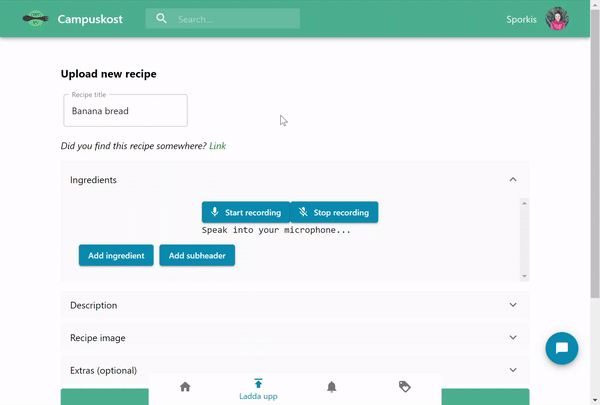
Task: Click Add ingredient button
Action: pyautogui.click(x=116, y=255)
